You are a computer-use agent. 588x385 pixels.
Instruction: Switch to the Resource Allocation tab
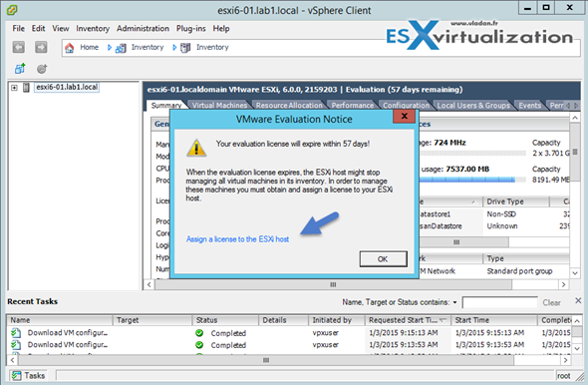click(289, 106)
